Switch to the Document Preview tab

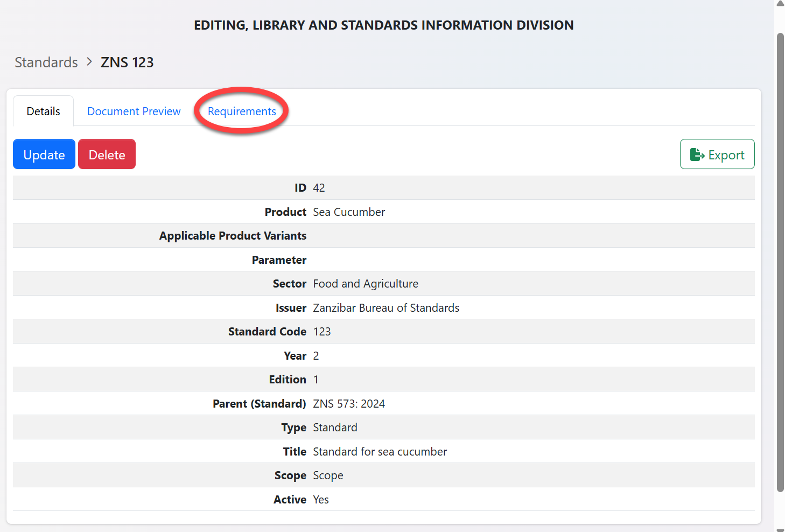(x=134, y=111)
